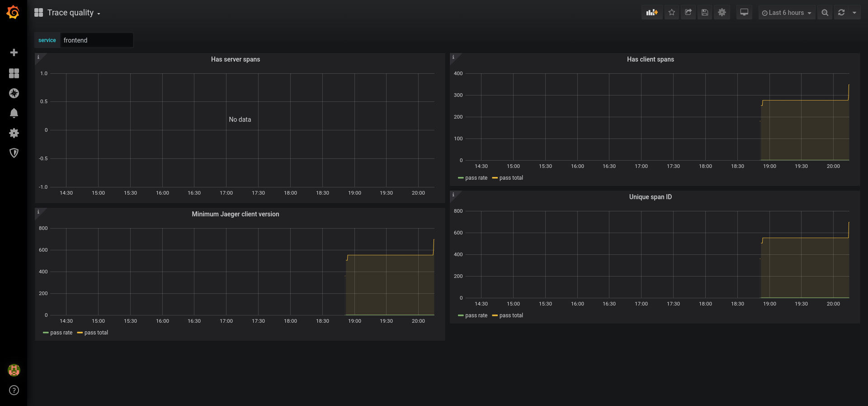Open the Last 6 hours time picker

click(x=787, y=13)
